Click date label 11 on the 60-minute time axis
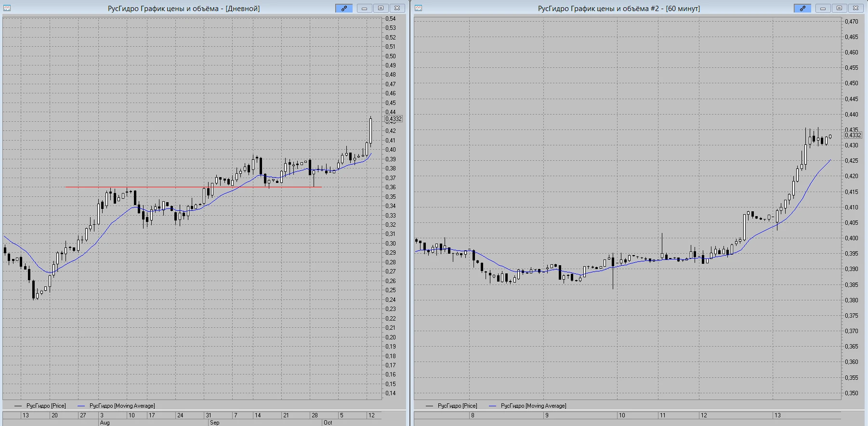 pos(663,415)
